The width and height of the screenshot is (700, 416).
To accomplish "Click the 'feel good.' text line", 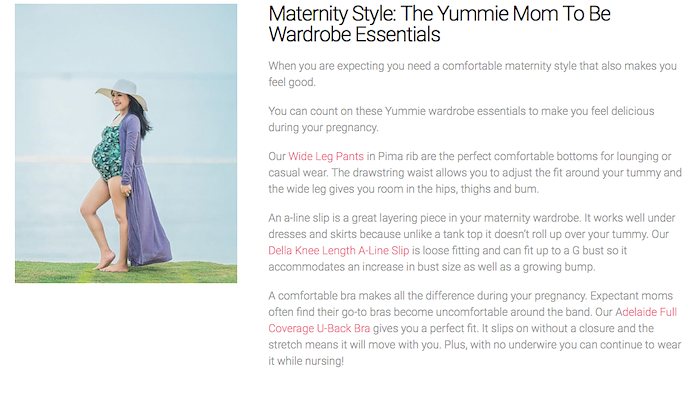I will tap(292, 83).
